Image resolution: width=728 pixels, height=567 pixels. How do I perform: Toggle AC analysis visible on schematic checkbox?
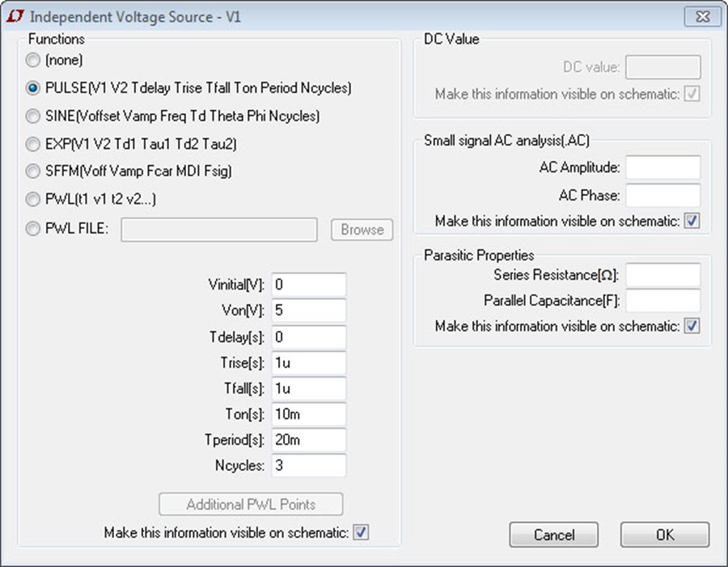[x=692, y=221]
